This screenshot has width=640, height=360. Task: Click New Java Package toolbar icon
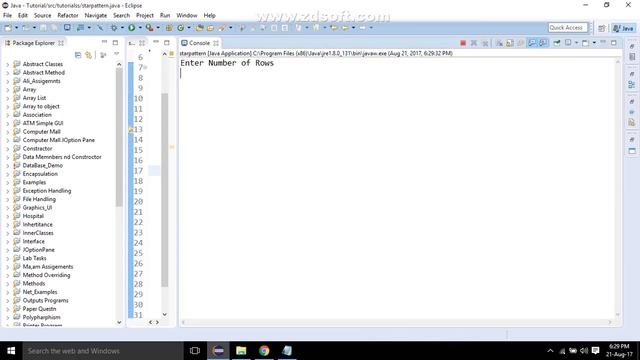169,28
